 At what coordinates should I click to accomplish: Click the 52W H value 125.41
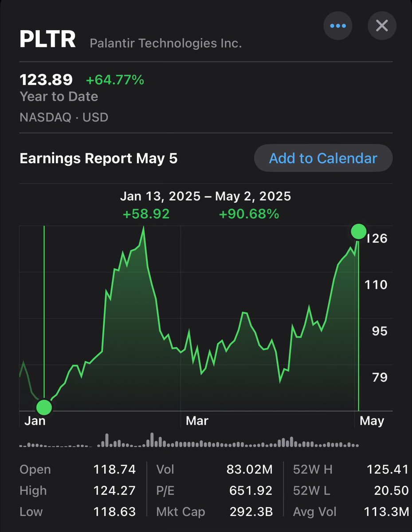pyautogui.click(x=388, y=469)
